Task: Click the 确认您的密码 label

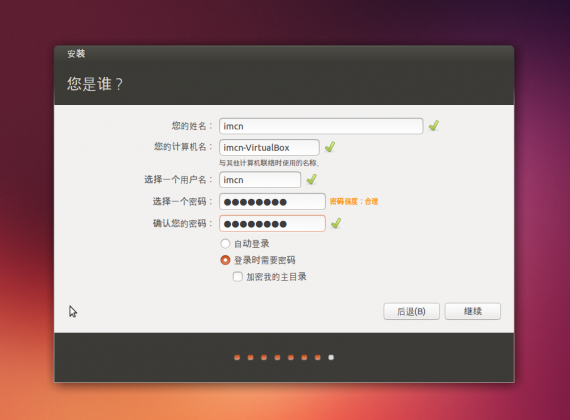Action: click(182, 223)
